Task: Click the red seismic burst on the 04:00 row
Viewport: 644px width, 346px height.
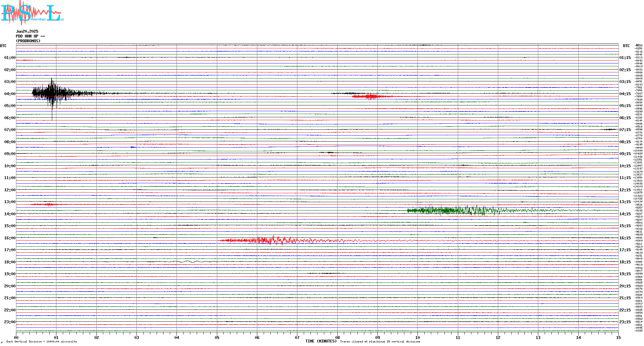Action: click(x=371, y=96)
